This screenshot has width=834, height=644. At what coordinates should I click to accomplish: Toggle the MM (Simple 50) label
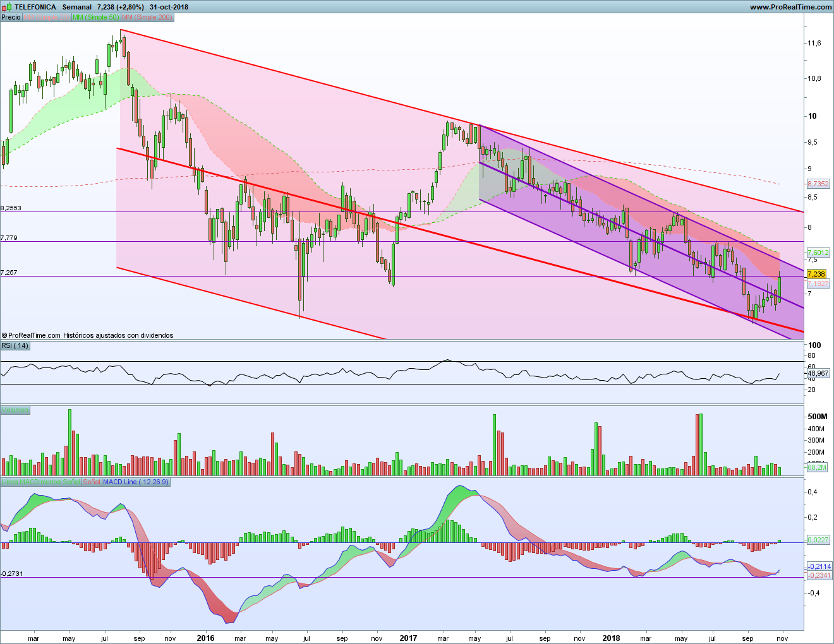pyautogui.click(x=95, y=18)
